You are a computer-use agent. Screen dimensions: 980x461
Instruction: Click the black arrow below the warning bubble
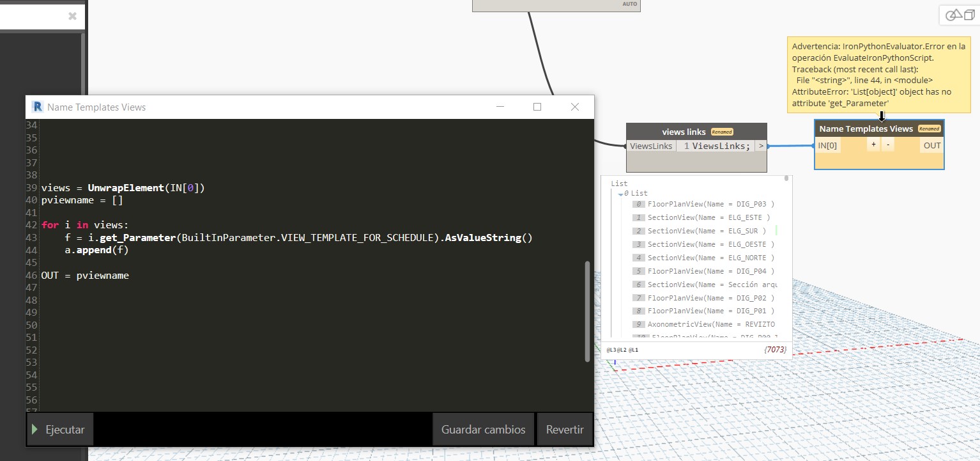[x=882, y=117]
